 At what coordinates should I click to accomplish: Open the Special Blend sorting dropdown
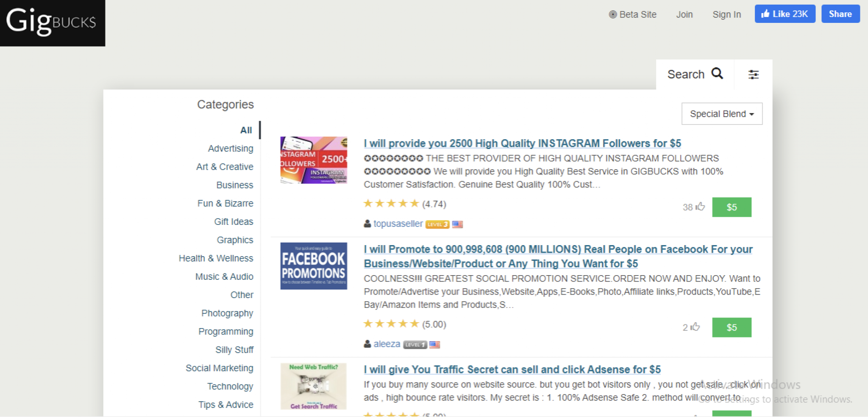tap(721, 113)
